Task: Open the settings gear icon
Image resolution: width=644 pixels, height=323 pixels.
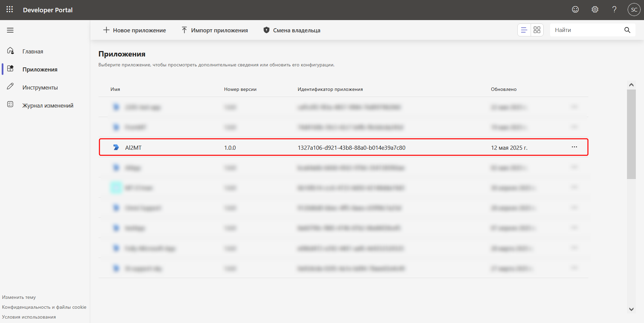Action: pyautogui.click(x=595, y=10)
